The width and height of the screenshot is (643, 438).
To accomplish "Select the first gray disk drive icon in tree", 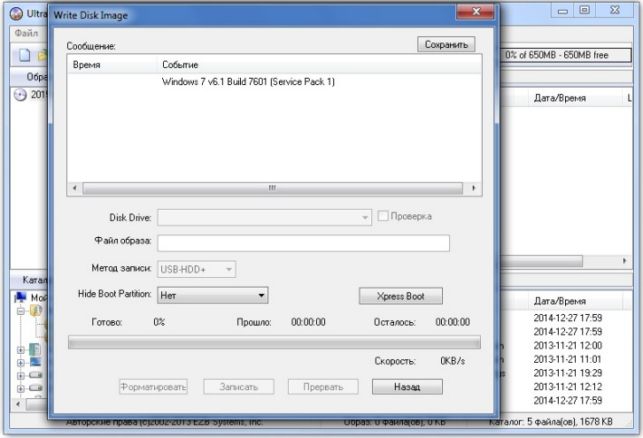I will 36,375.
